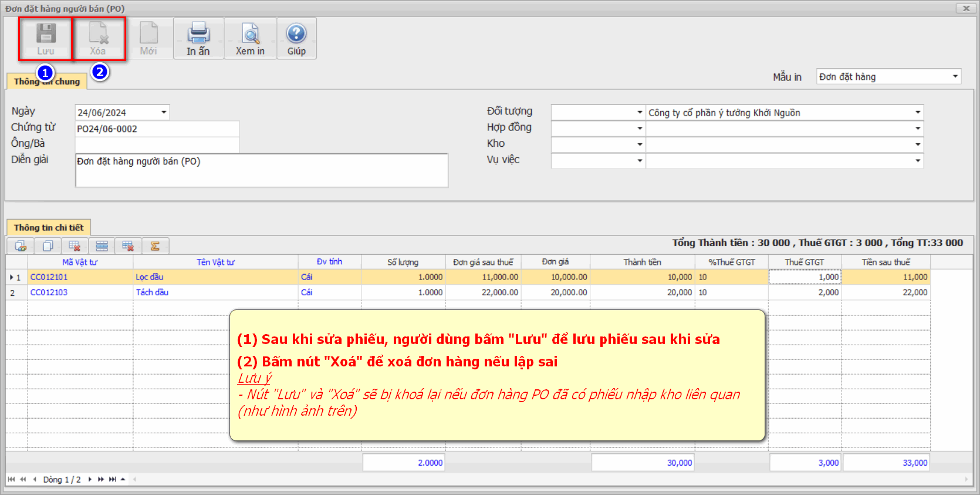Screen dimensions: 980x495
Task: Select item code CC012103 in the grid
Action: 49,292
